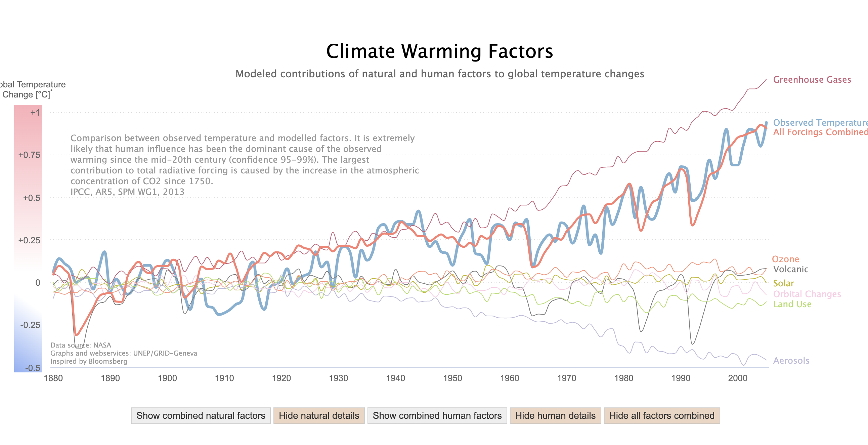Click the 1950 tick label on the x-axis
868x445 pixels.
[x=452, y=378]
